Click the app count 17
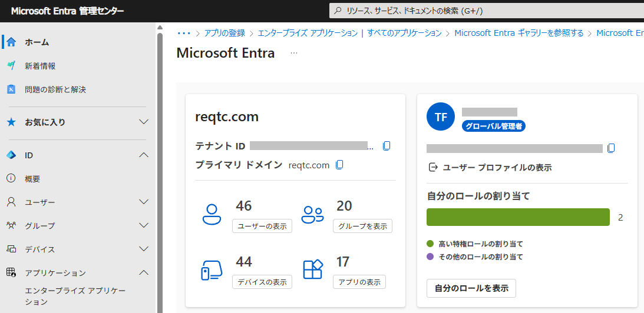Screen dimensions: 644x313 click(343, 262)
